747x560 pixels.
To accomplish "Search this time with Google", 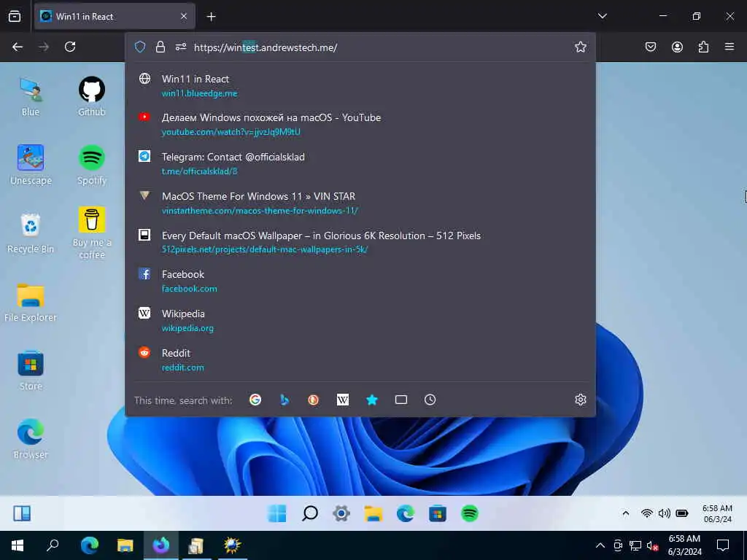I will (x=255, y=400).
